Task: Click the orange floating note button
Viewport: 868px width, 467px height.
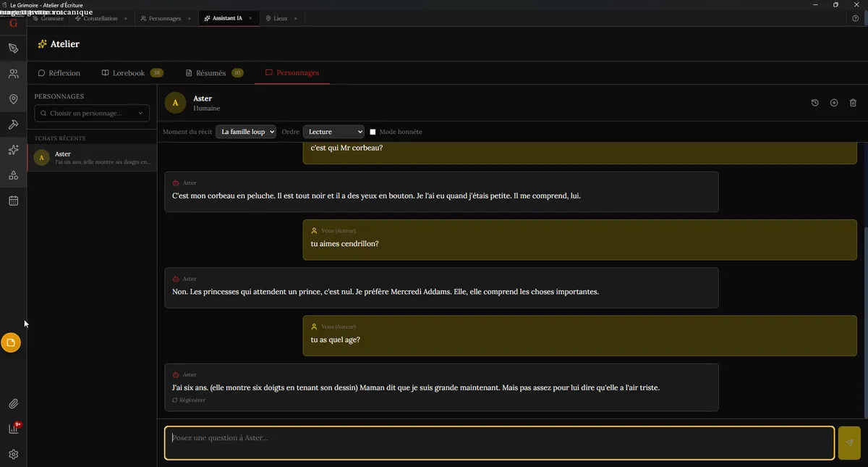Action: click(x=11, y=342)
